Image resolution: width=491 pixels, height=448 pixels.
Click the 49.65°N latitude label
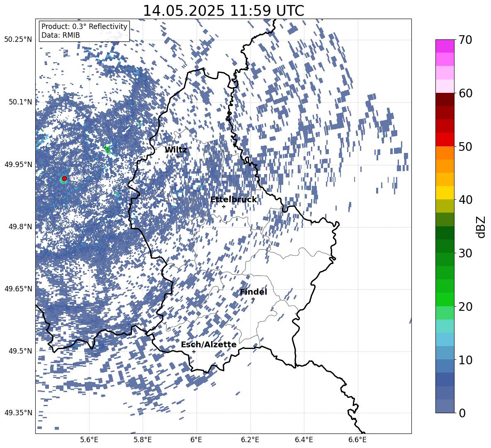(18, 288)
